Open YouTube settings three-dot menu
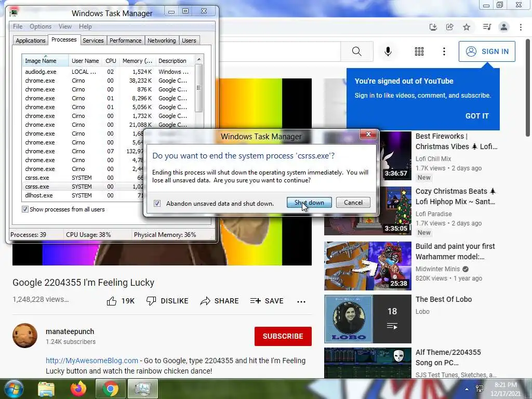Viewport: 532px width, 399px height. tap(444, 51)
